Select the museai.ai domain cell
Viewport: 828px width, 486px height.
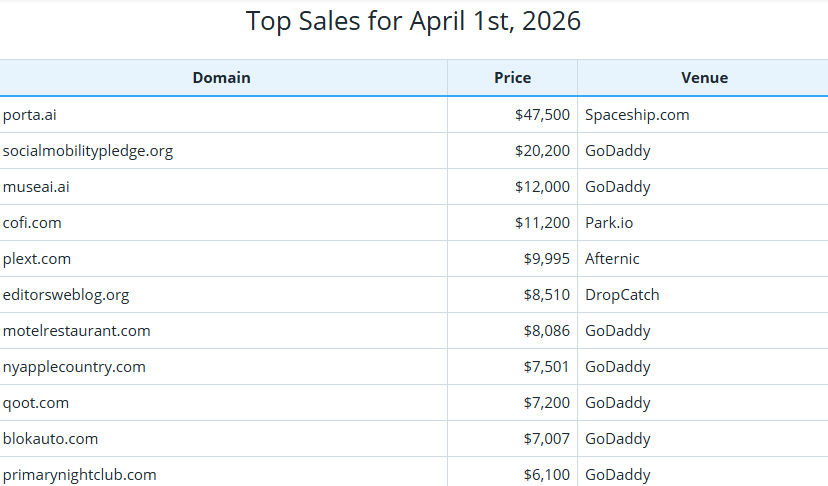tap(223, 186)
